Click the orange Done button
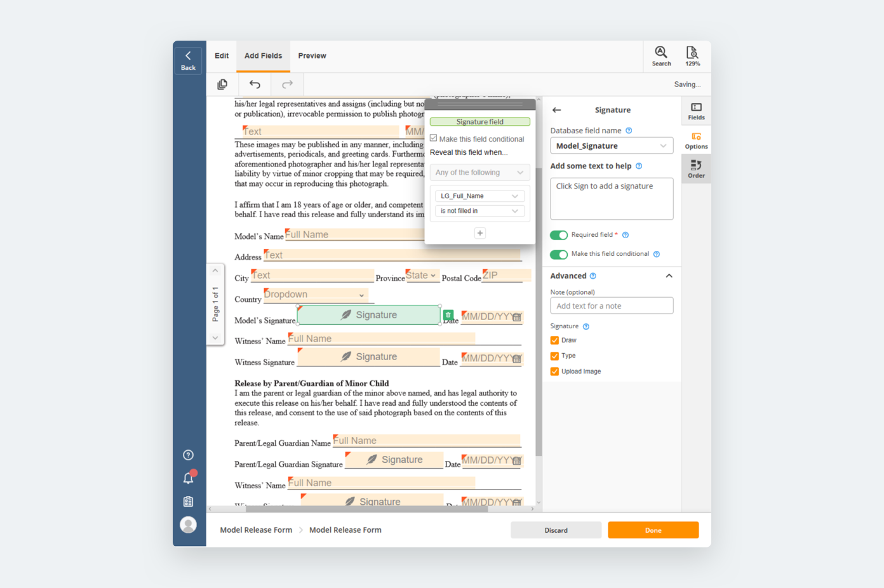This screenshot has width=884, height=588. 653,530
